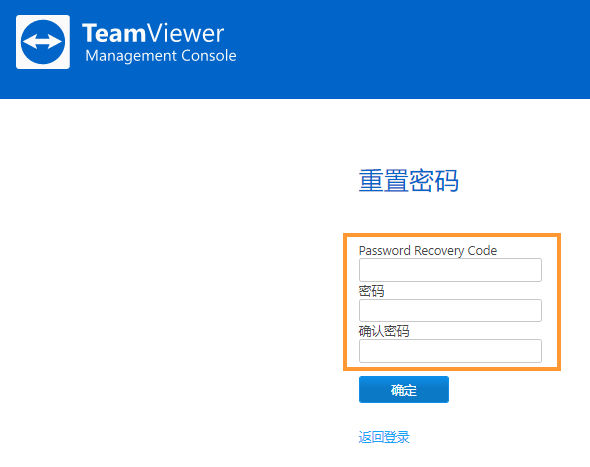The image size is (590, 467).
Task: Focus the 密码 password input box
Action: pyautogui.click(x=450, y=310)
